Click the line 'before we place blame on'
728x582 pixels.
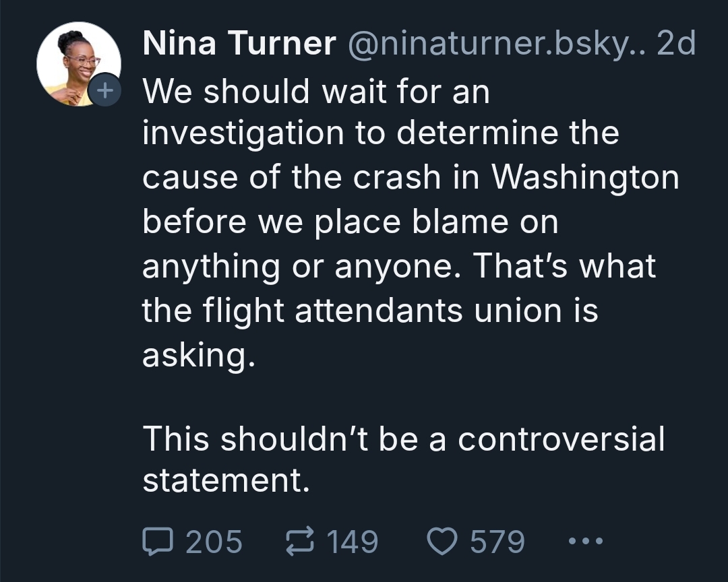(x=350, y=222)
